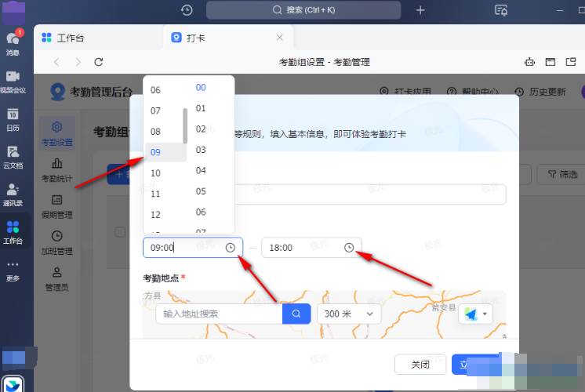
Task: Click the blue map search button
Action: coord(296,314)
